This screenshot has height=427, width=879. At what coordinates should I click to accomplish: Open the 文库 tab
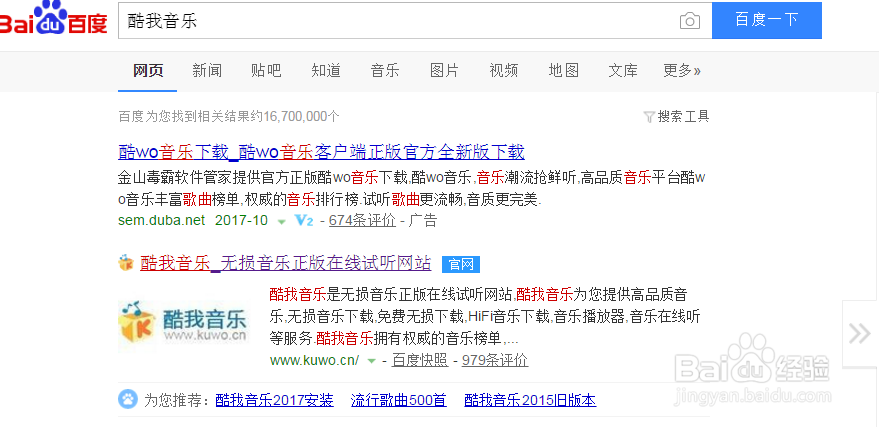point(623,71)
